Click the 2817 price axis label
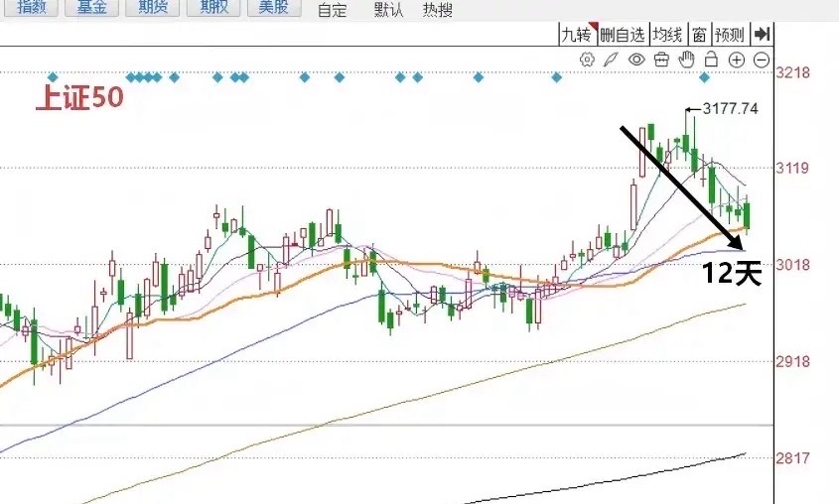This screenshot has width=839, height=504. coord(793,458)
